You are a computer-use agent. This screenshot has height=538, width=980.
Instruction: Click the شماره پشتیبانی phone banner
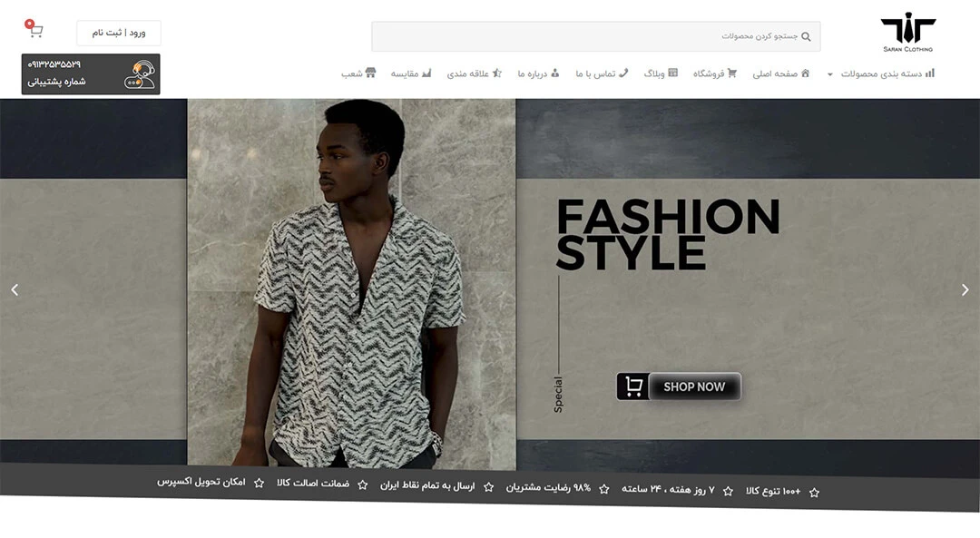(x=91, y=73)
